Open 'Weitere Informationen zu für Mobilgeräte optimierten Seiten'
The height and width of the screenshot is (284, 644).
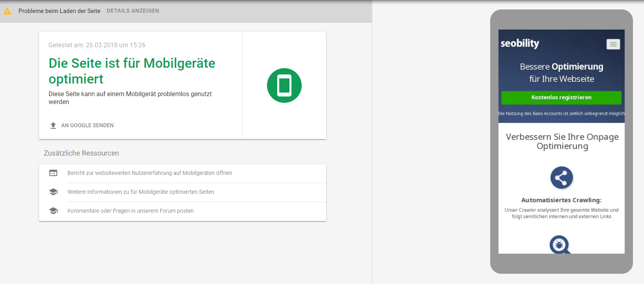[141, 192]
